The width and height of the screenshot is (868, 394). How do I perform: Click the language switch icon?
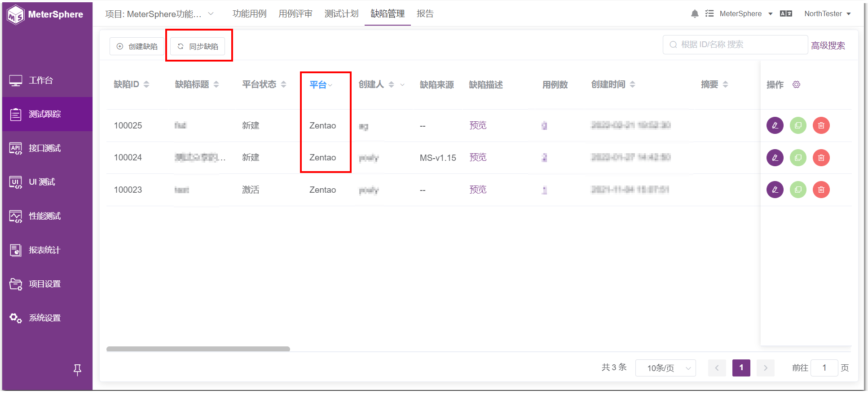tap(786, 14)
